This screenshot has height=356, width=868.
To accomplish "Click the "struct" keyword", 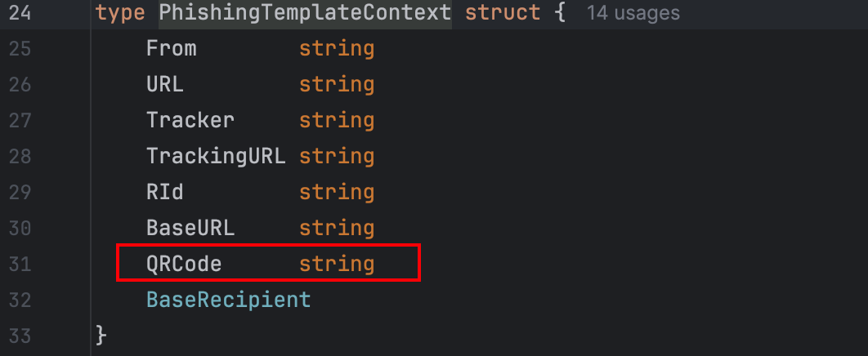I will click(502, 13).
